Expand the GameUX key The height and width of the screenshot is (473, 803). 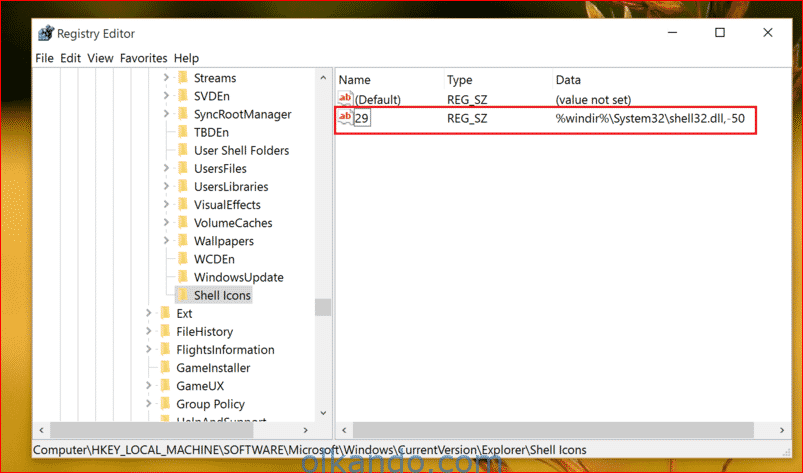pos(149,386)
